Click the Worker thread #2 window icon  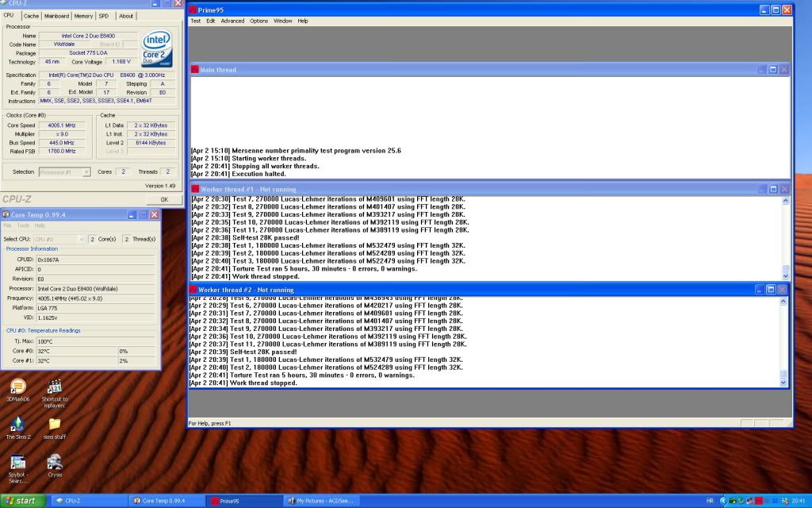193,290
